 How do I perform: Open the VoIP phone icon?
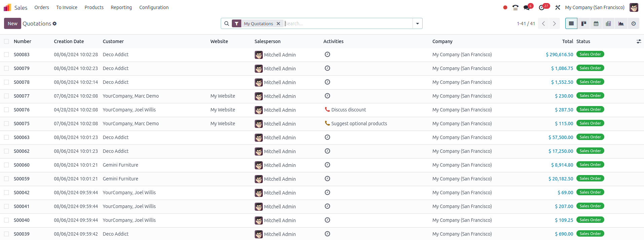(515, 7)
